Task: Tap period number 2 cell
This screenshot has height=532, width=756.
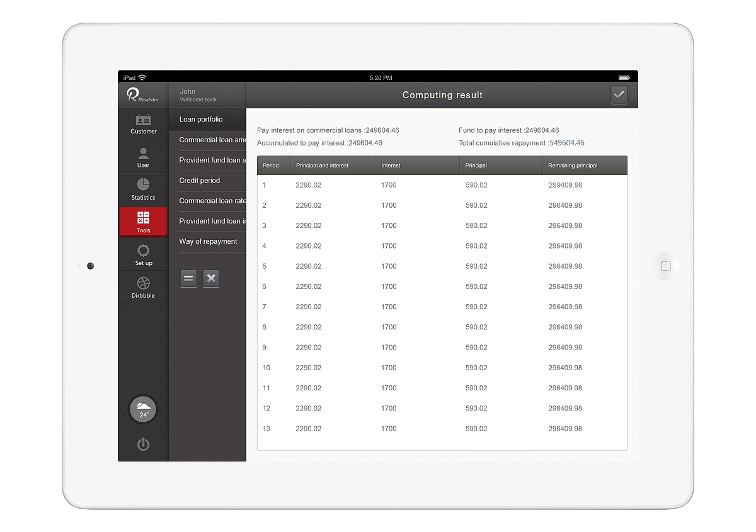Action: point(265,205)
